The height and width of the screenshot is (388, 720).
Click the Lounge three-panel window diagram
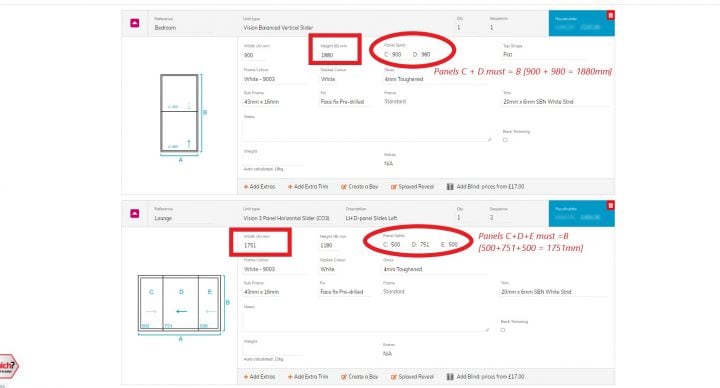click(x=180, y=304)
